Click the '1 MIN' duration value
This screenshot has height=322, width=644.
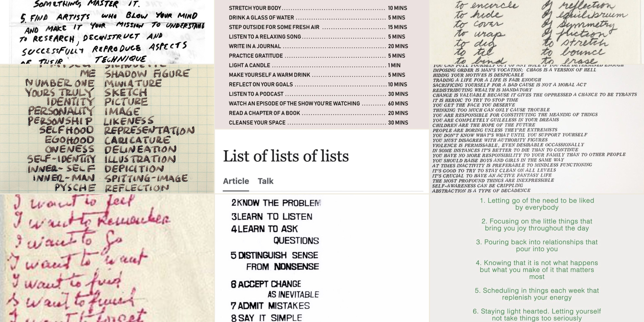point(394,65)
